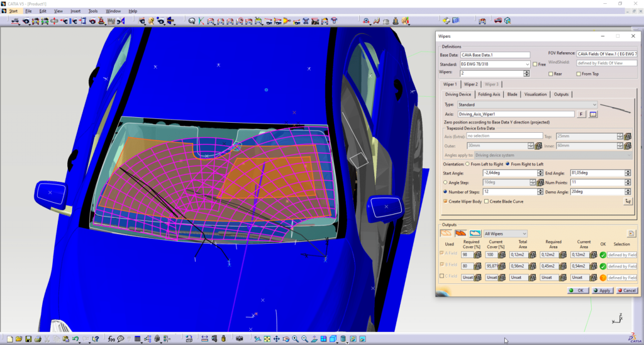This screenshot has height=345, width=644.
Task: Adjust the Wipers count stepper
Action: pos(526,74)
